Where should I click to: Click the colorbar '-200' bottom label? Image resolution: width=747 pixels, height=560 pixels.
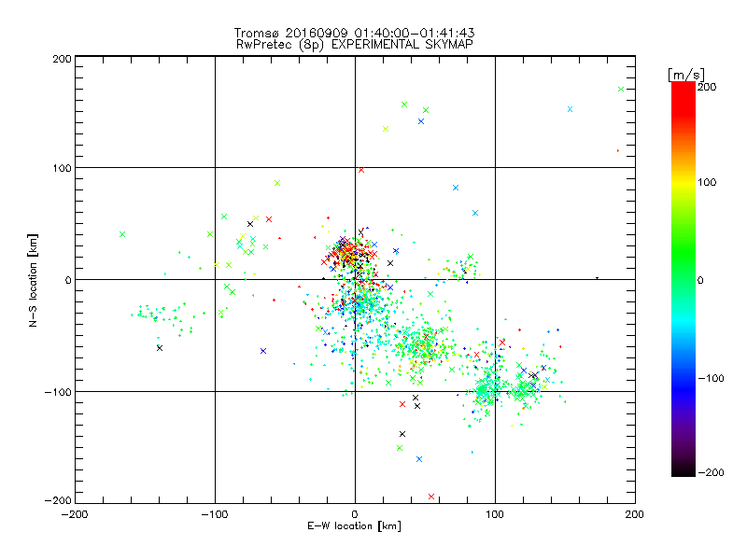711,472
